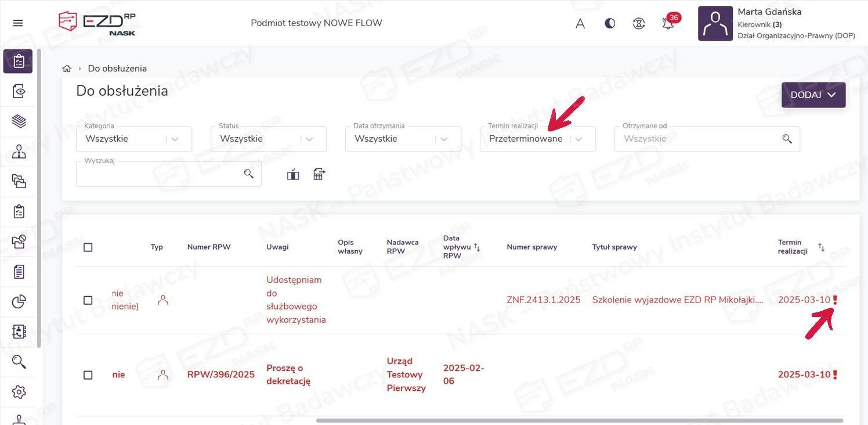Select all rows with header checkbox
The image size is (868, 425).
88,247
